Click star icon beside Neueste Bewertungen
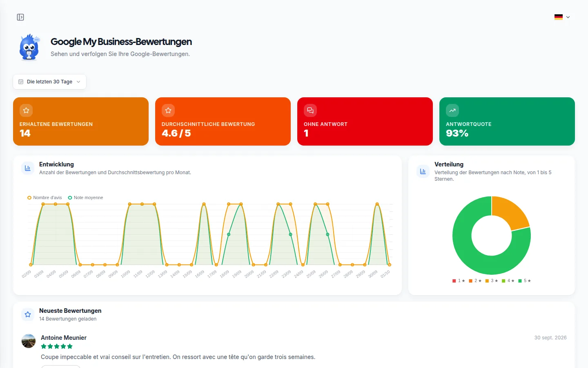Image resolution: width=588 pixels, height=368 pixels. tap(28, 314)
